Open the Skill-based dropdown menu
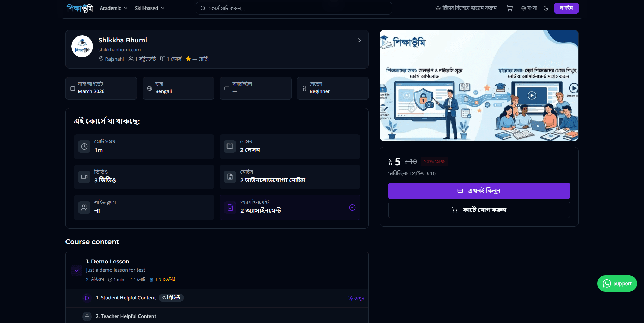The height and width of the screenshot is (323, 644). click(x=149, y=8)
